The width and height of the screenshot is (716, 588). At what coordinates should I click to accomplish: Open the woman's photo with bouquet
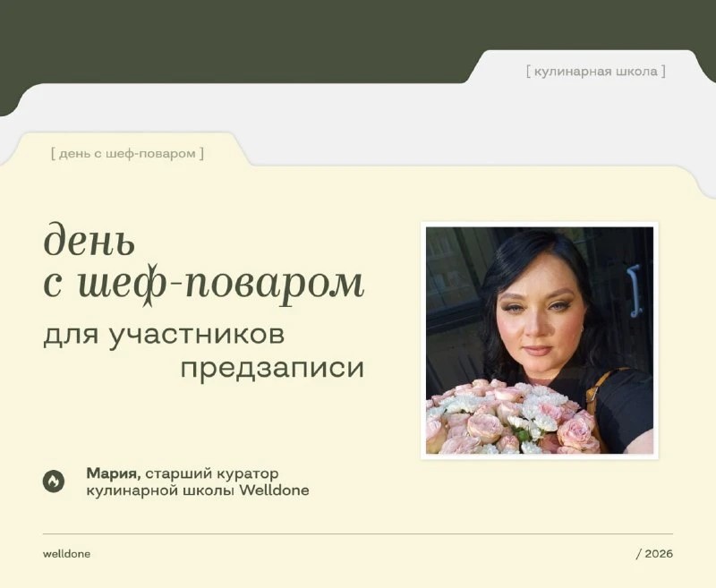click(540, 340)
